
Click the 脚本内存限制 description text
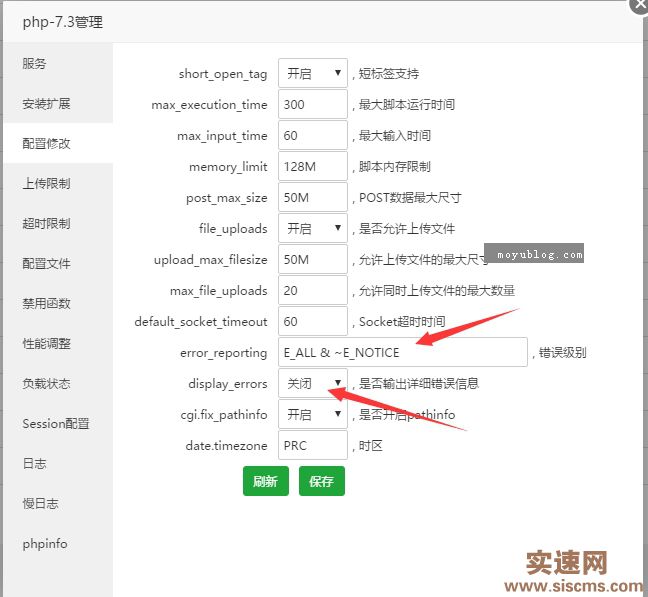pyautogui.click(x=395, y=166)
